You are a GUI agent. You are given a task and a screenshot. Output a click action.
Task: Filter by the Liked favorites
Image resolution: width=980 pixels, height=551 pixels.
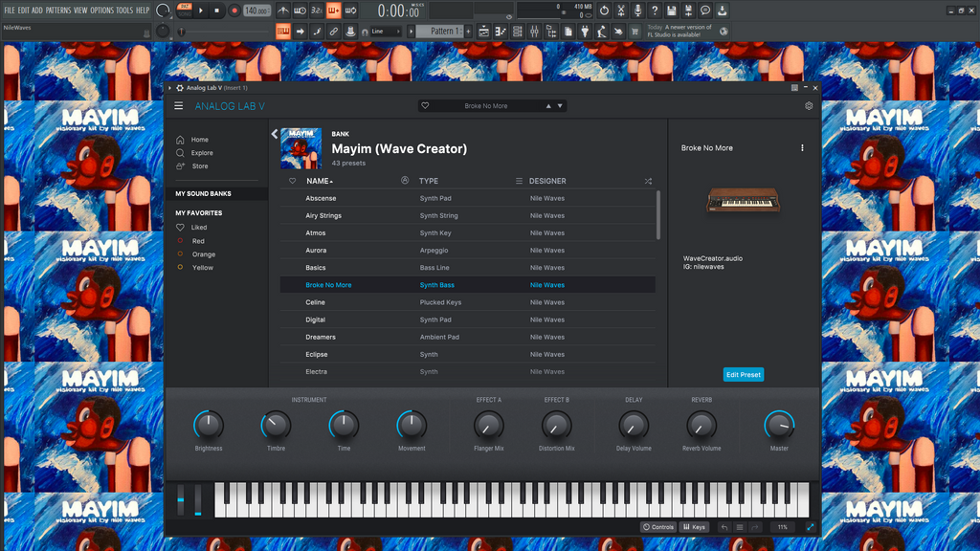pyautogui.click(x=198, y=228)
